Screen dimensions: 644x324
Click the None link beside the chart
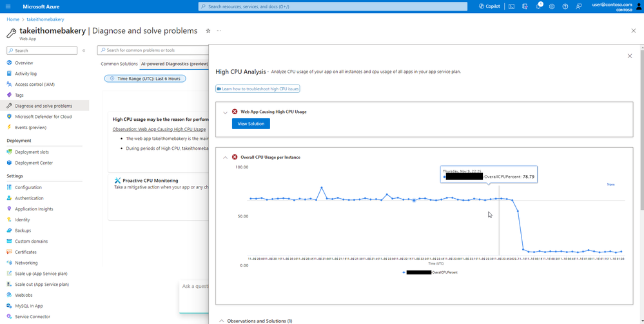610,185
